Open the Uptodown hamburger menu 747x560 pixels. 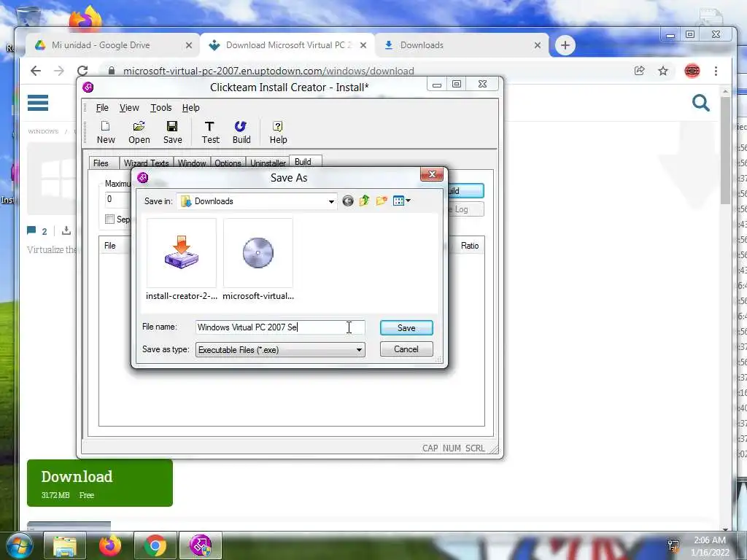coord(38,102)
